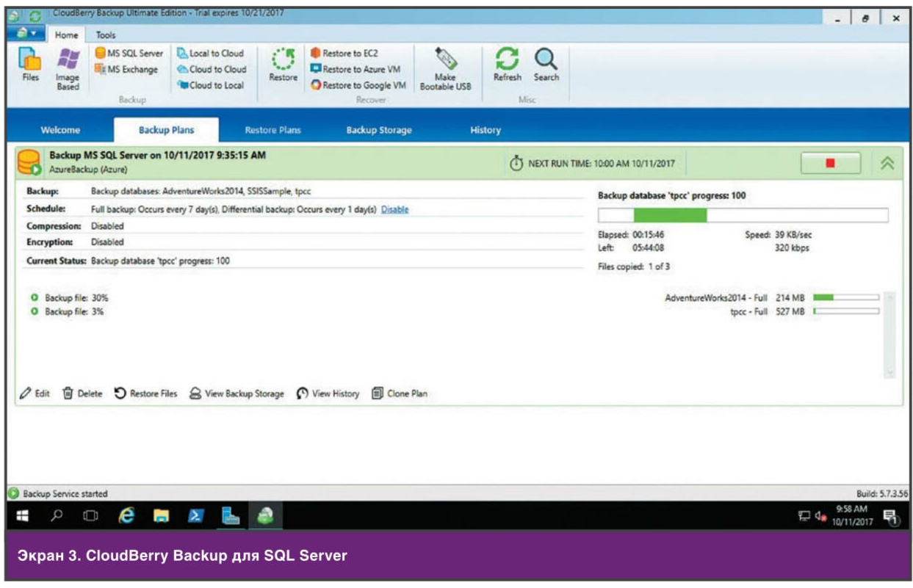
Task: Open Task View on the taskbar
Action: click(x=91, y=517)
